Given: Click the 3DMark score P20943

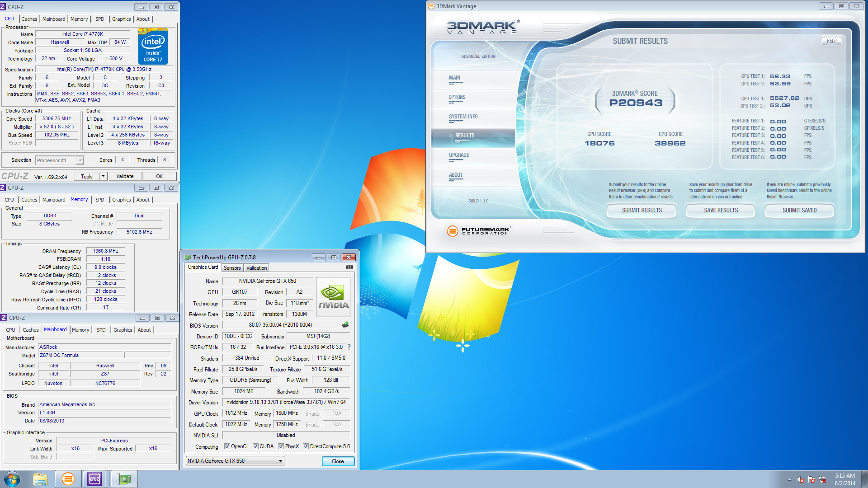Looking at the screenshot, I should (x=635, y=103).
